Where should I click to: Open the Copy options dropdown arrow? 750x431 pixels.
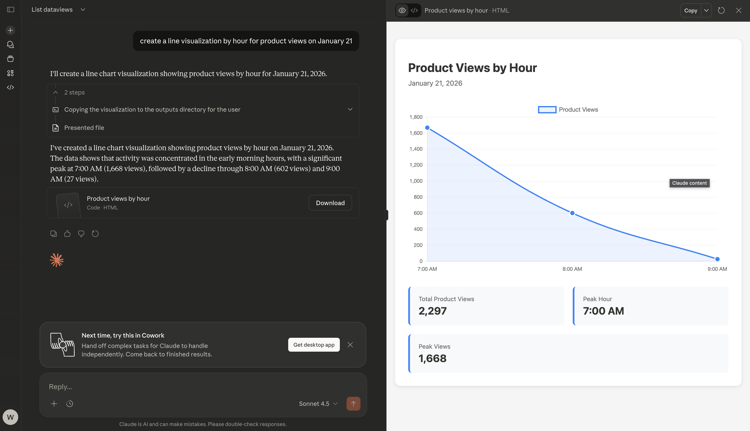click(706, 11)
